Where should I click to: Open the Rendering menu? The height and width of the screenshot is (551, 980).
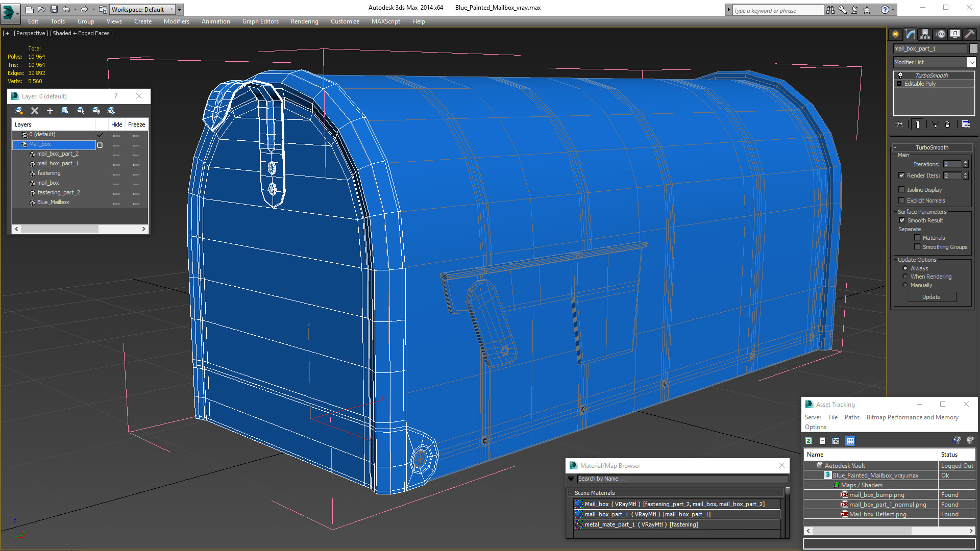(305, 21)
